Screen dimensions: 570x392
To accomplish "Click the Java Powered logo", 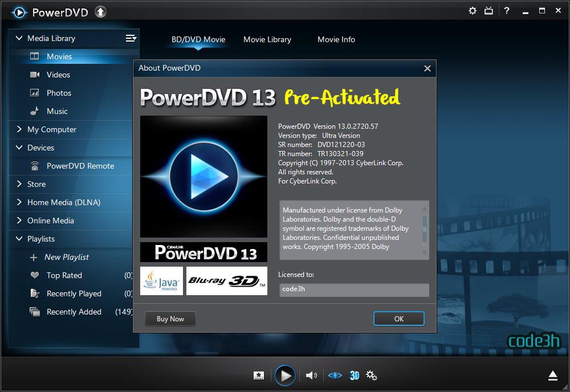I will pyautogui.click(x=161, y=281).
